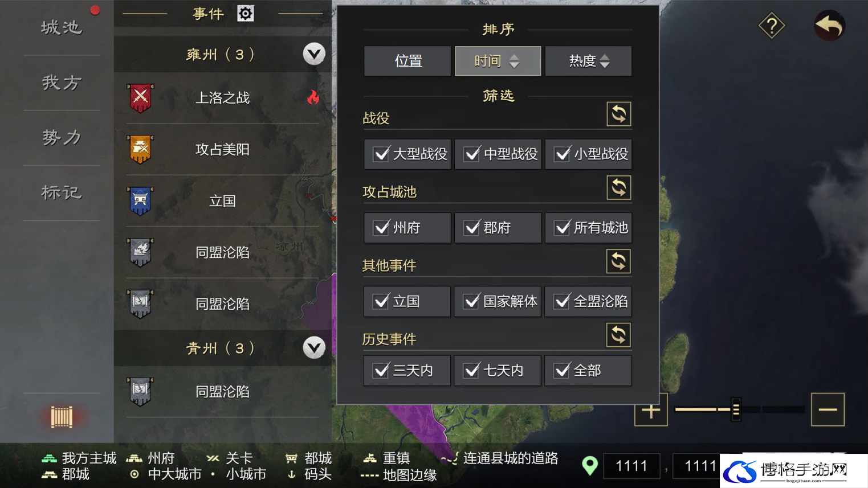The height and width of the screenshot is (488, 868).
Task: Collapse the 青州 (3) event group
Action: pos(314,347)
